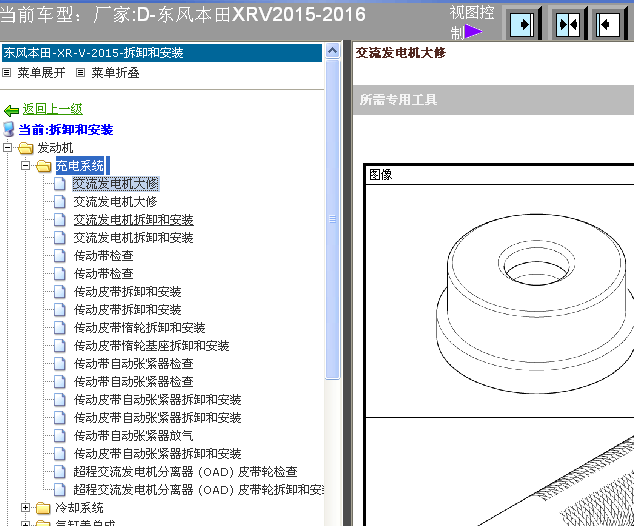Click the 发动机 folder icon

coord(26,148)
